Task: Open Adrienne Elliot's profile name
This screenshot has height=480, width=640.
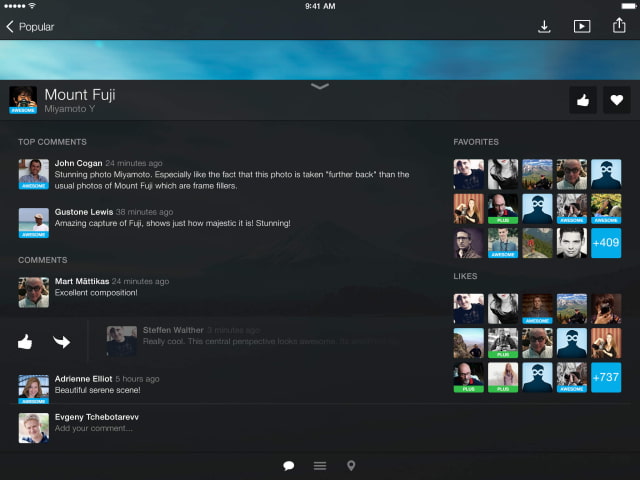Action: (x=83, y=379)
